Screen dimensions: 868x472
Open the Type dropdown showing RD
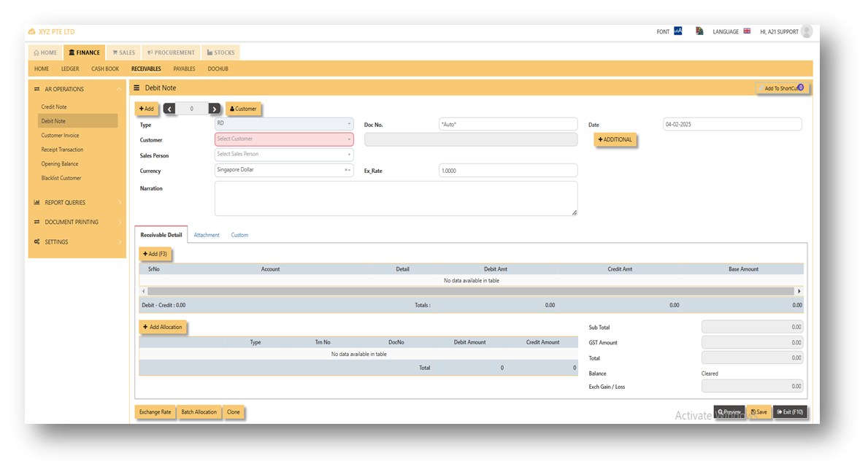(x=284, y=124)
